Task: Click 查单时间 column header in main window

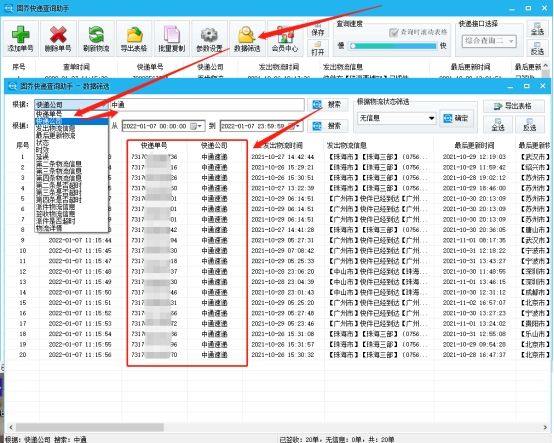Action: [76, 67]
